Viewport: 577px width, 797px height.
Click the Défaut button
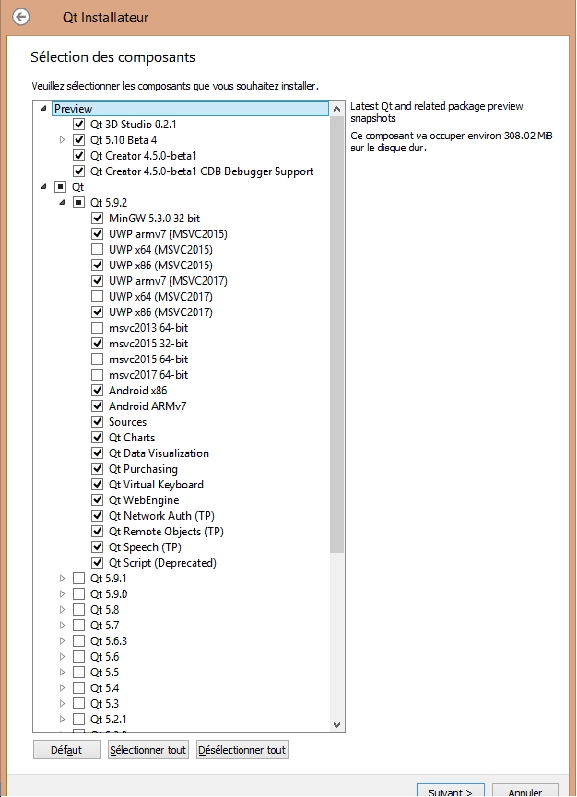[x=67, y=750]
